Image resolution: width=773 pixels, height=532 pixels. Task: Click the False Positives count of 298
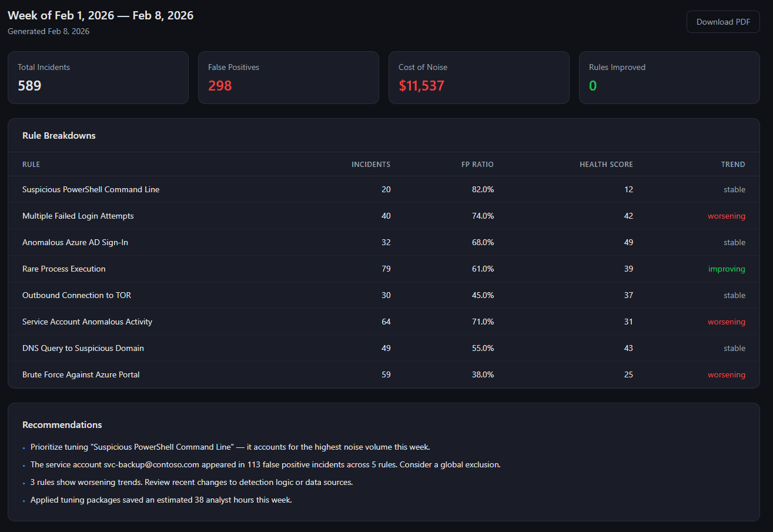[x=220, y=85]
